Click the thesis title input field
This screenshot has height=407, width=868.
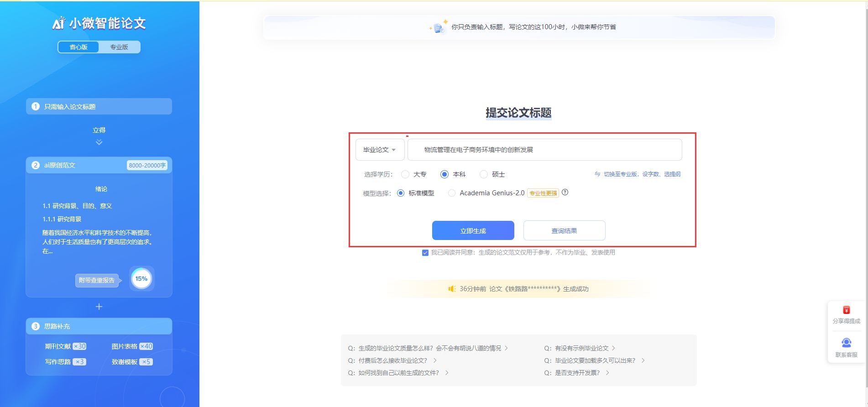point(545,150)
